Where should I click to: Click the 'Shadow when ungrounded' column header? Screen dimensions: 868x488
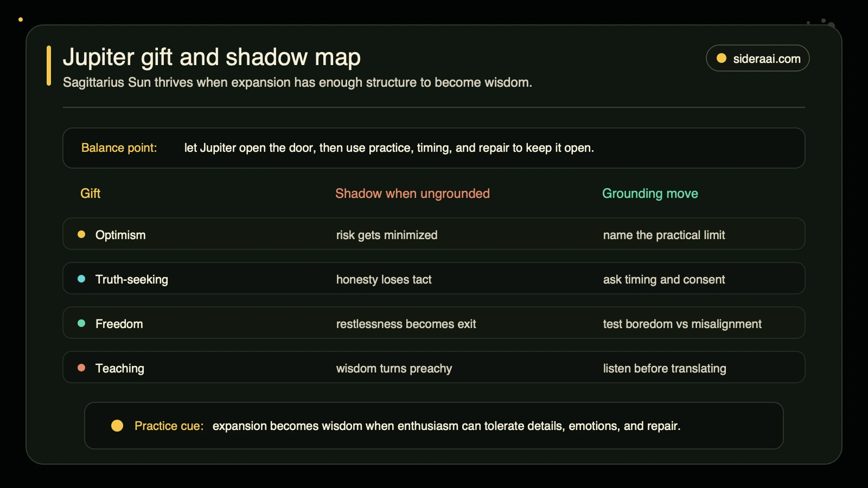tap(412, 194)
